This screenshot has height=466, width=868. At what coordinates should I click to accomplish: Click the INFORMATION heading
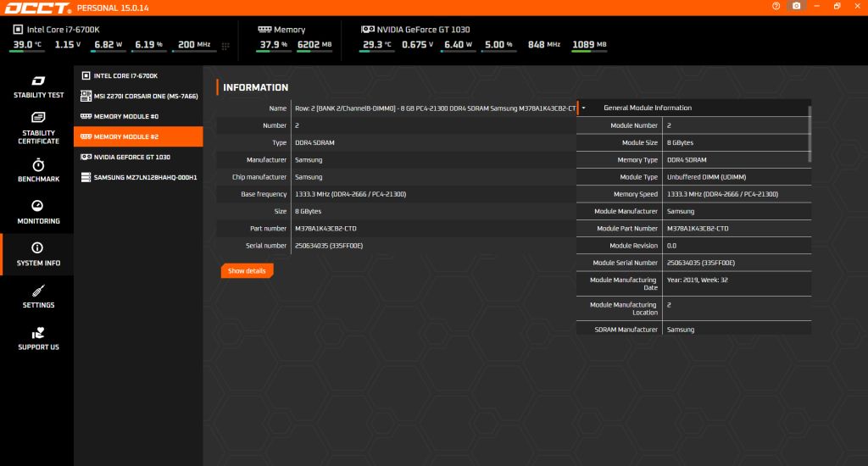click(255, 87)
